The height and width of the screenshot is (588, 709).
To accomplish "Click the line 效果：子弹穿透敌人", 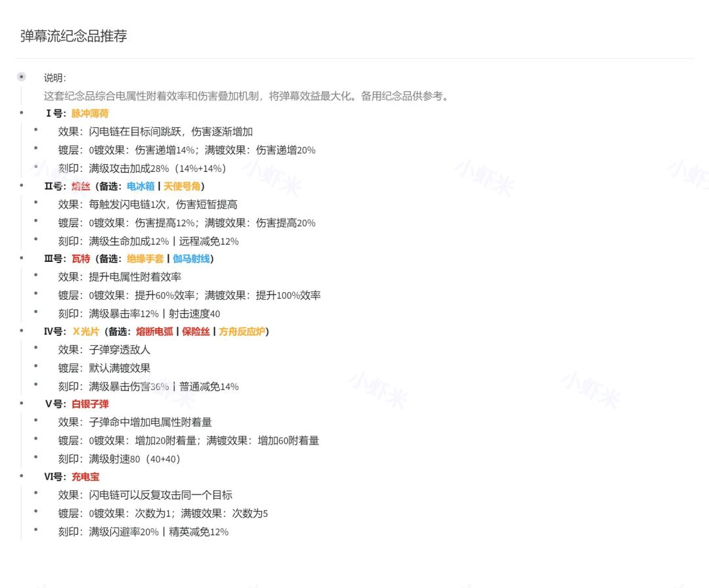I will click(x=104, y=350).
